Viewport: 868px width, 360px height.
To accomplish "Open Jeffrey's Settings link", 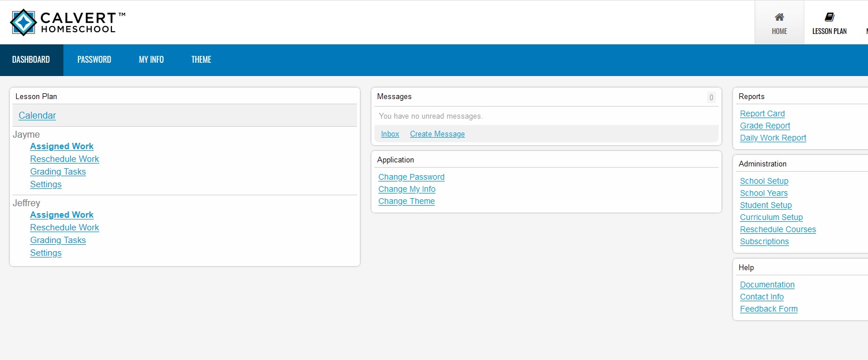I will [x=46, y=253].
